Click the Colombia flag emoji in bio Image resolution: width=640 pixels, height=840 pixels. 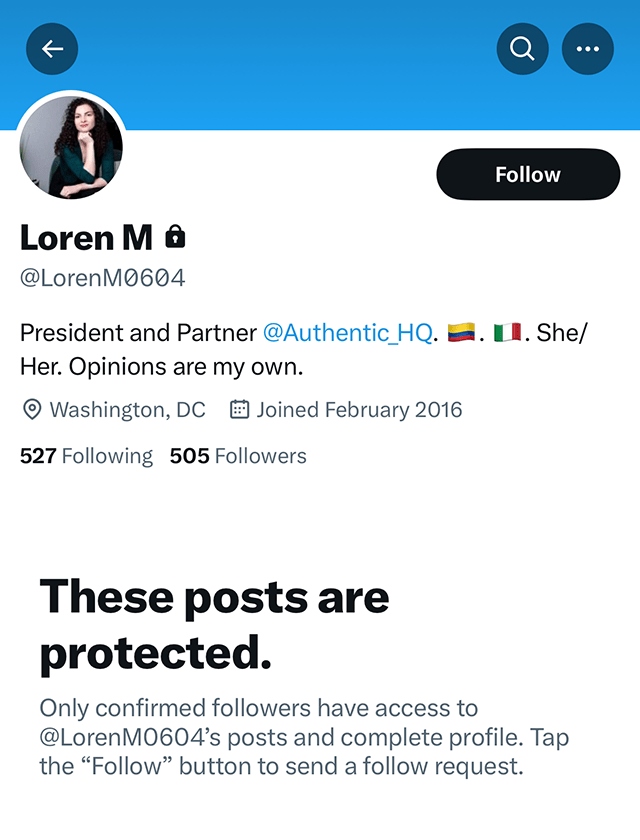click(x=462, y=331)
